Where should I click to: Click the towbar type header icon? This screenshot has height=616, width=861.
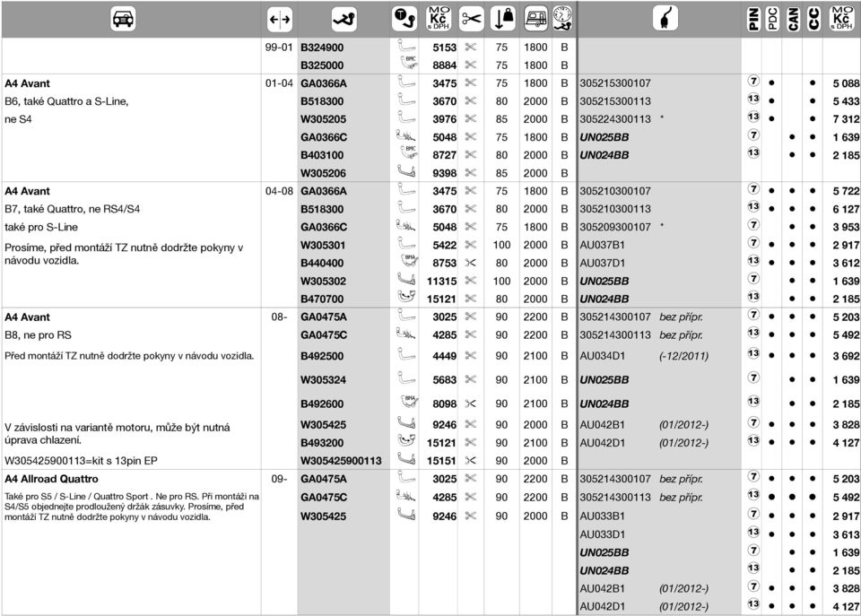(x=404, y=19)
